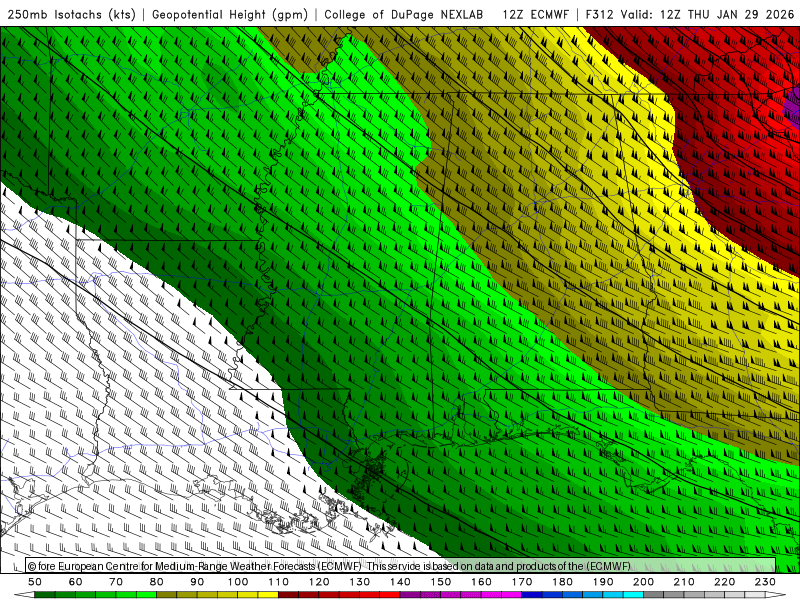Click the bright yellow color bar segment before 110
This screenshot has height=600, width=800.
coord(268,595)
